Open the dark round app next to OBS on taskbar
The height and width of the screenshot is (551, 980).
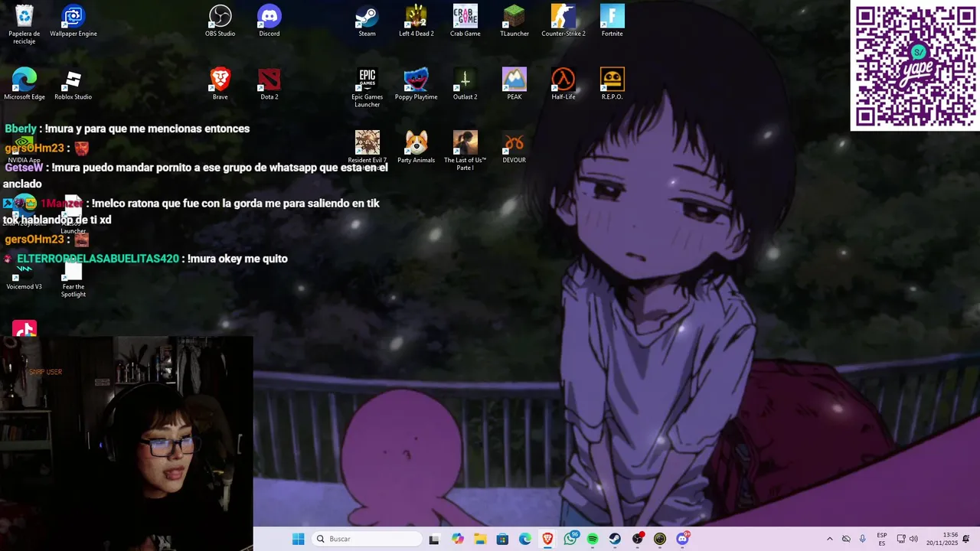[660, 539]
